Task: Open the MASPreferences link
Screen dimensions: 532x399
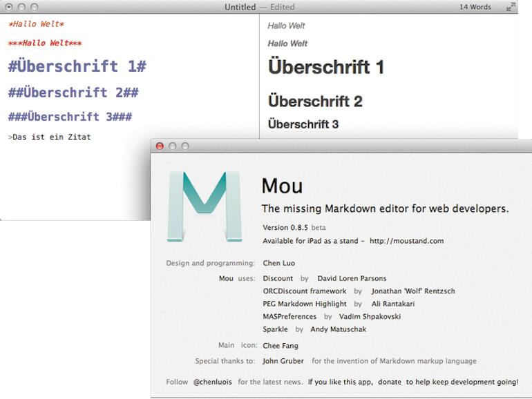Action: click(289, 316)
